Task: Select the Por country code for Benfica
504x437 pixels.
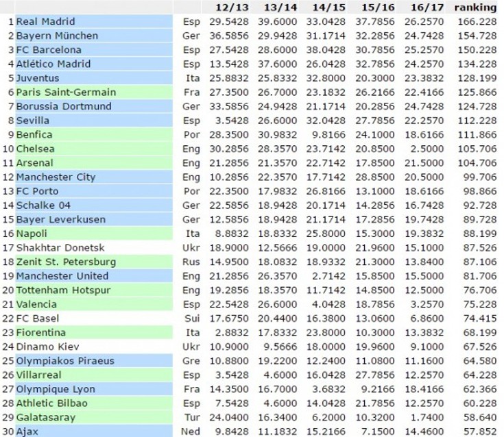Action: click(193, 135)
